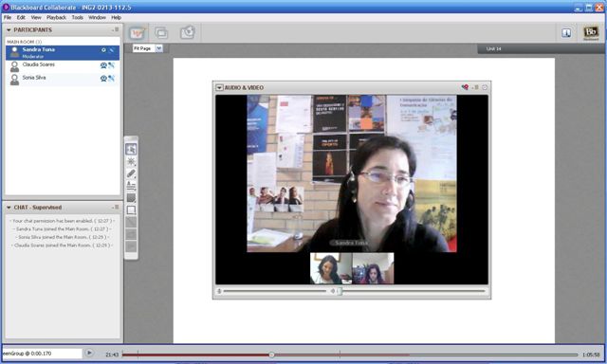Open the Audio & Video panel menu arrow
Viewport: 607px width, 364px height.
coord(219,88)
